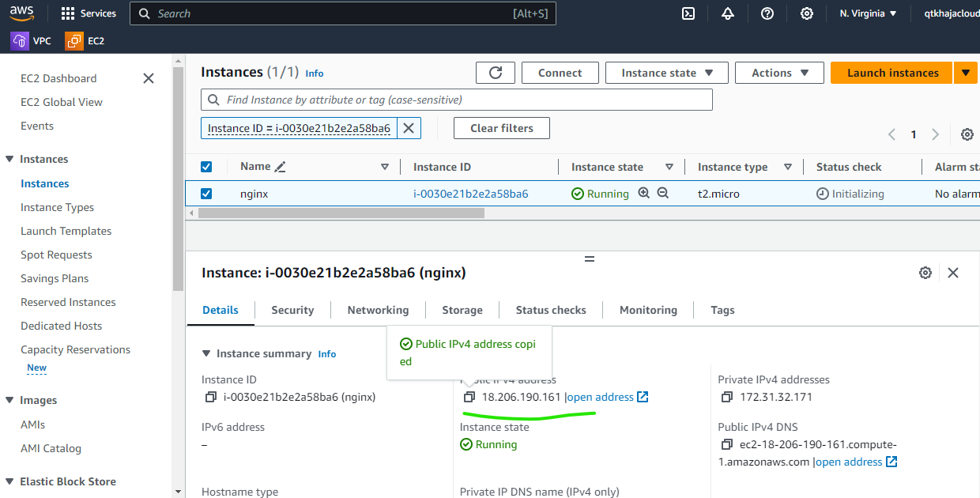
Task: Collapse the Instance summary section
Action: point(207,354)
